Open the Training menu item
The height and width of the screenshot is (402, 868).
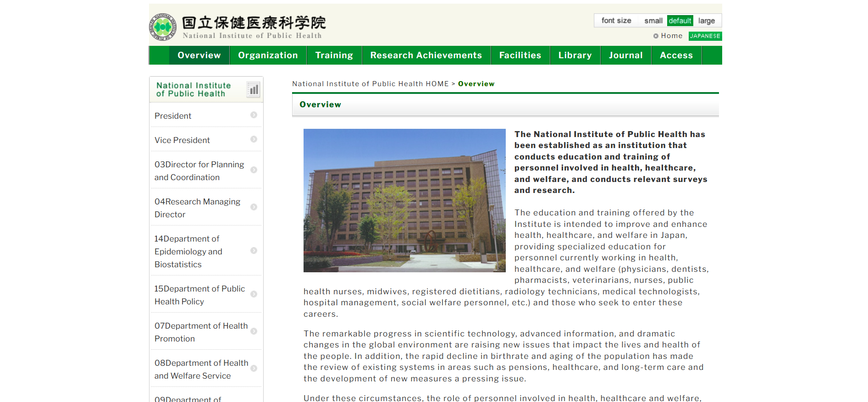[x=334, y=55]
